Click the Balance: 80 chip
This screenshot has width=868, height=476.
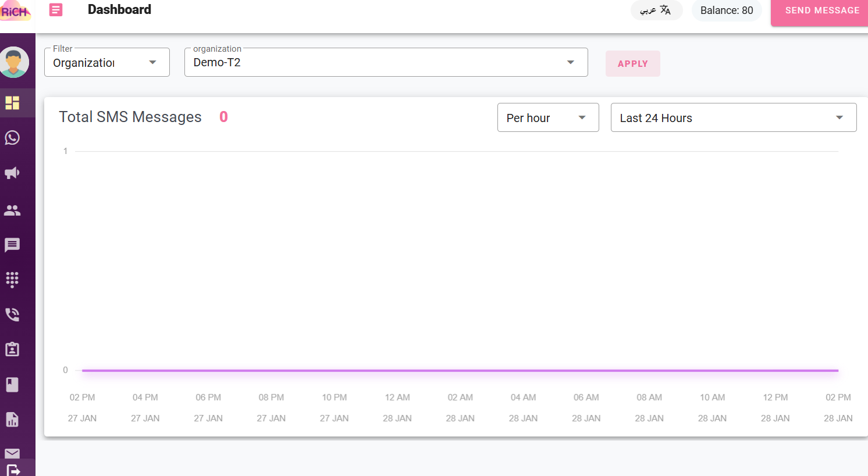point(726,10)
